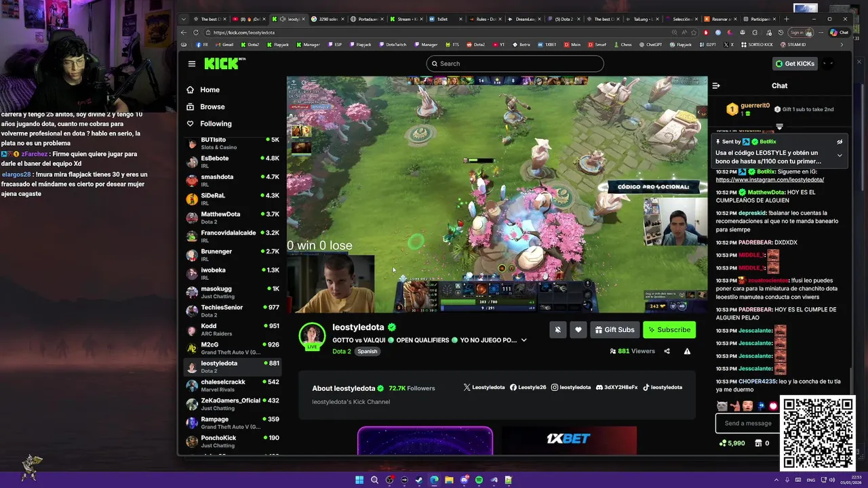Click the share stream icon
This screenshot has height=488, width=868.
coord(667,351)
